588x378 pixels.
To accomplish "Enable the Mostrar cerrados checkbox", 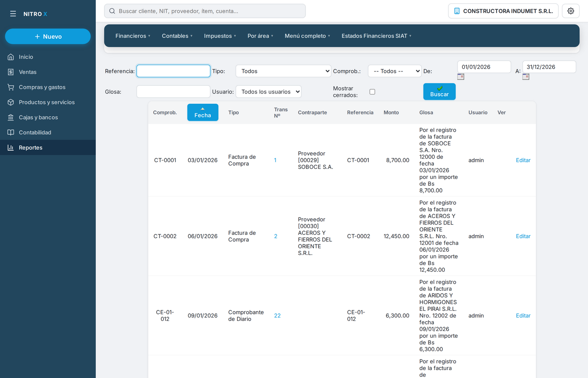I will pyautogui.click(x=372, y=92).
